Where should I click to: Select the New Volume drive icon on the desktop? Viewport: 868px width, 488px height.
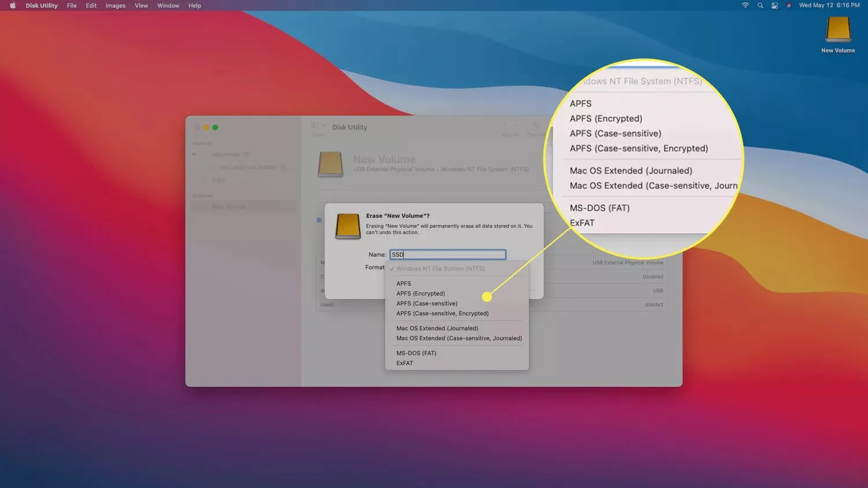(x=838, y=29)
